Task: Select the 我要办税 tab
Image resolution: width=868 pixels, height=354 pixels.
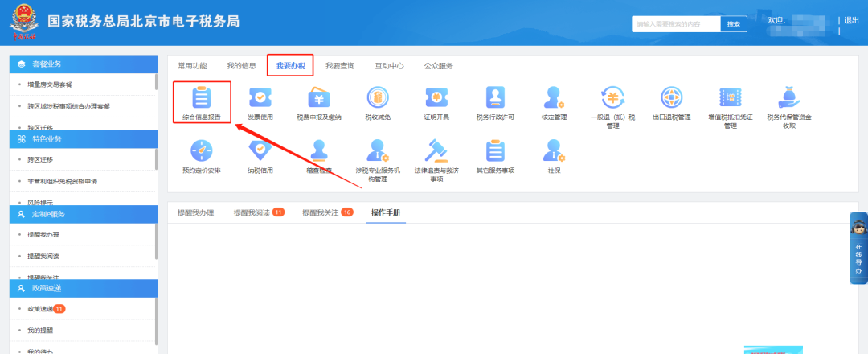Action: 291,66
